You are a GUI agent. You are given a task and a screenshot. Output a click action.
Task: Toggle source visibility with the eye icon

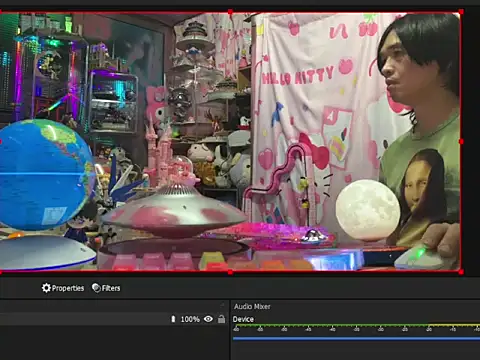coord(208,319)
